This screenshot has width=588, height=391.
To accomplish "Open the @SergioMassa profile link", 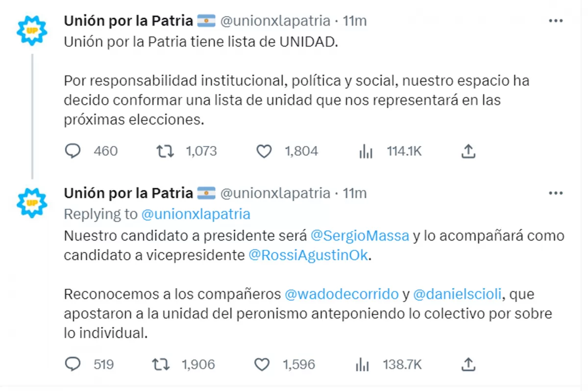I will (x=361, y=236).
